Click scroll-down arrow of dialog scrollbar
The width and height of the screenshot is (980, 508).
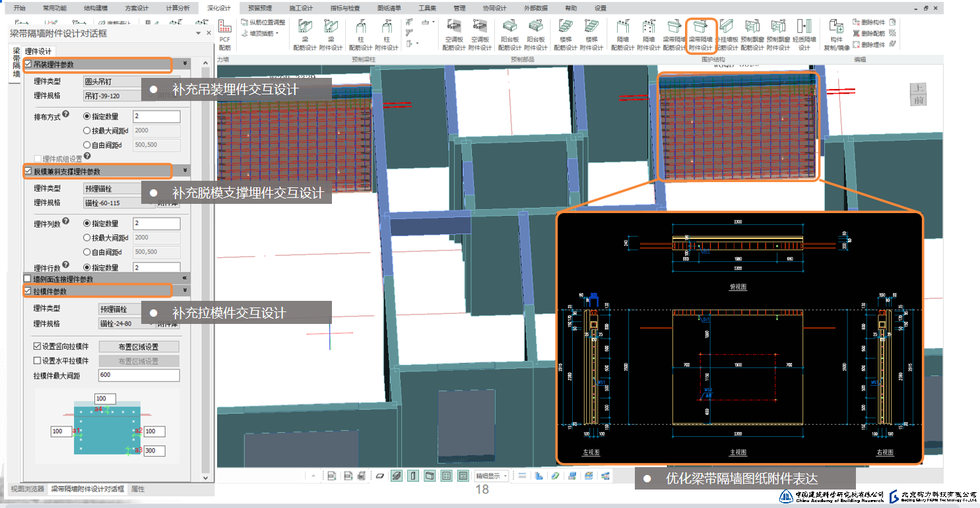pyautogui.click(x=205, y=478)
